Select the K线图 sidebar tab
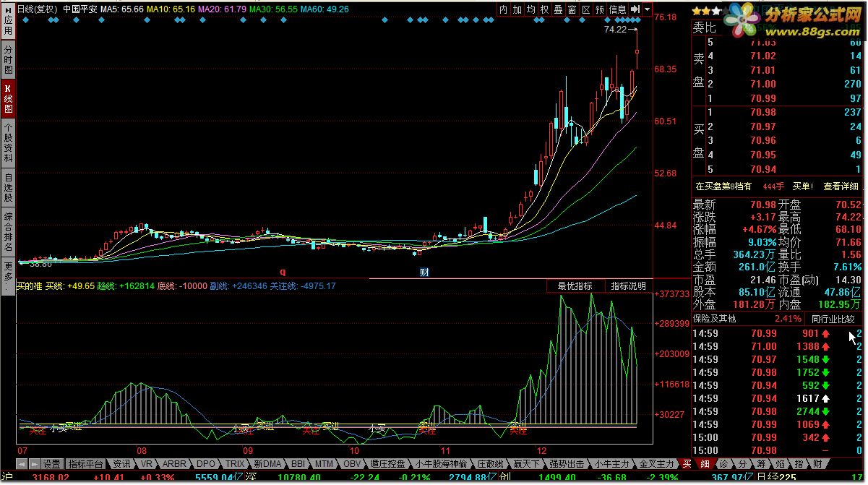The width and height of the screenshot is (868, 485). (8, 100)
